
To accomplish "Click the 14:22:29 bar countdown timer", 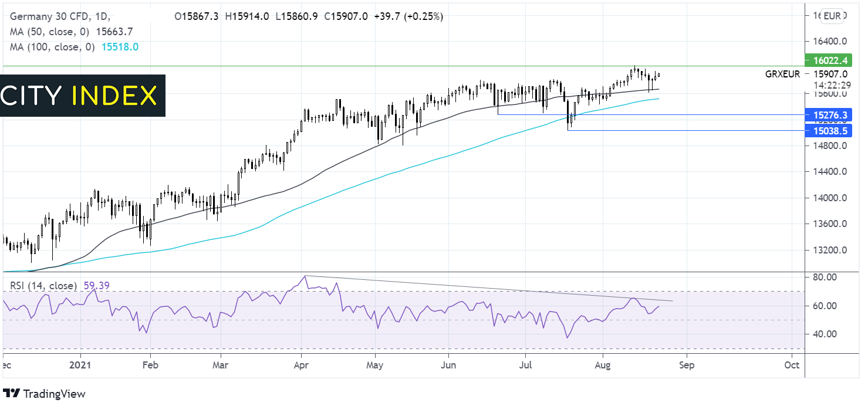I will [828, 84].
